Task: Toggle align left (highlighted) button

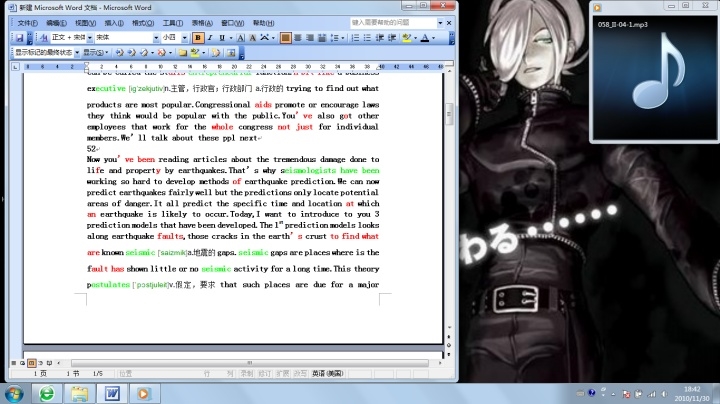Action: pyautogui.click(x=285, y=38)
